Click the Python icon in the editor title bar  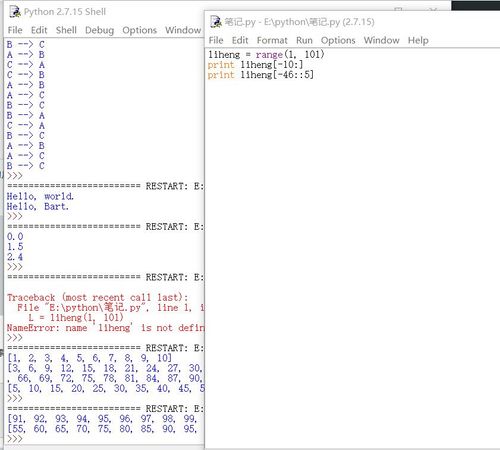(216, 22)
